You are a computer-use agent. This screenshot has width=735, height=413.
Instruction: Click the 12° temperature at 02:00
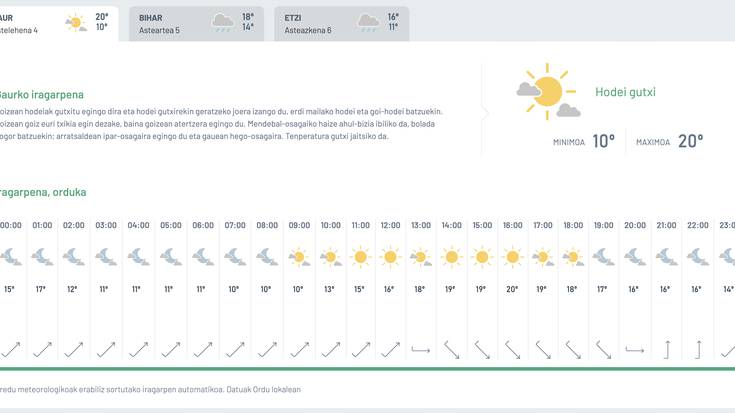coord(72,289)
